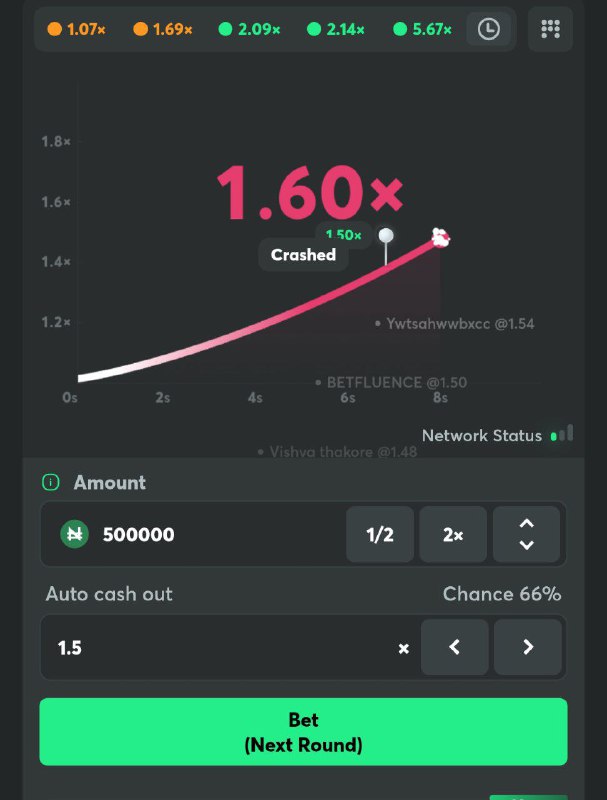The height and width of the screenshot is (800, 607).
Task: Halve the bet with 1/2 button
Action: tap(380, 534)
